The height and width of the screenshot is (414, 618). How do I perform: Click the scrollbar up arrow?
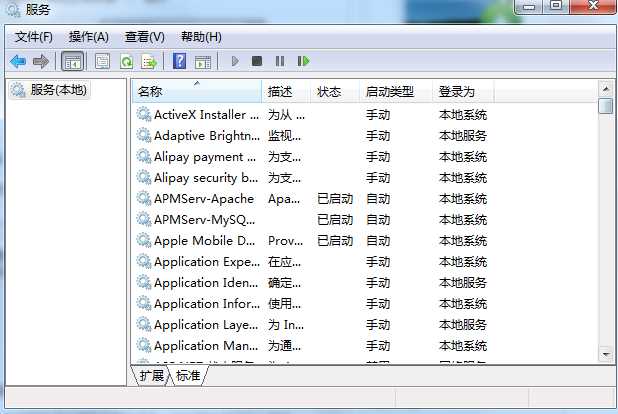[x=606, y=89]
